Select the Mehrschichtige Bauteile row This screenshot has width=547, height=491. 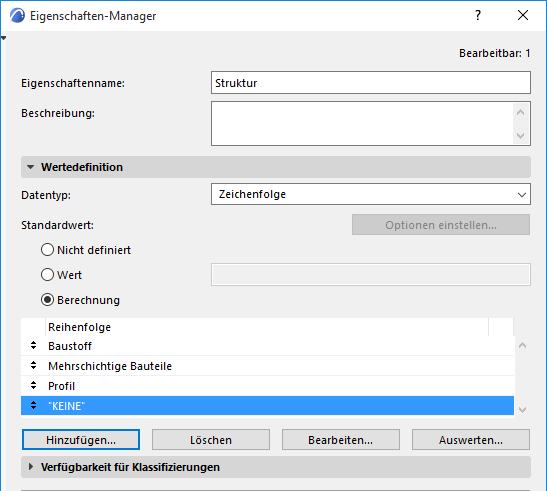click(268, 366)
